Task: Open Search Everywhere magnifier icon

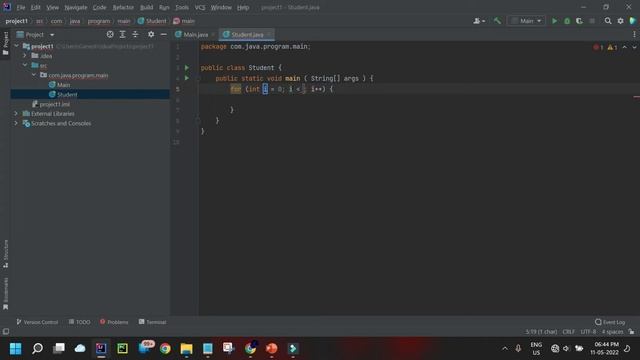Action: 608,21
